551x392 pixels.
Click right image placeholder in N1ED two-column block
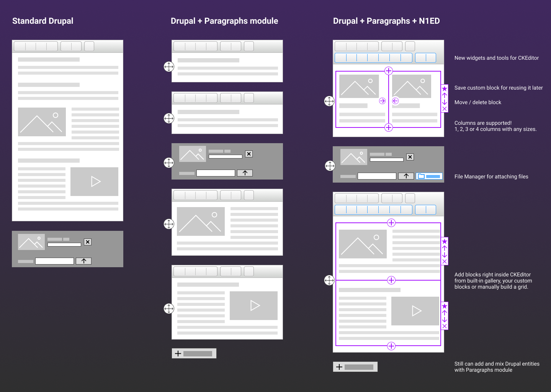click(x=412, y=86)
